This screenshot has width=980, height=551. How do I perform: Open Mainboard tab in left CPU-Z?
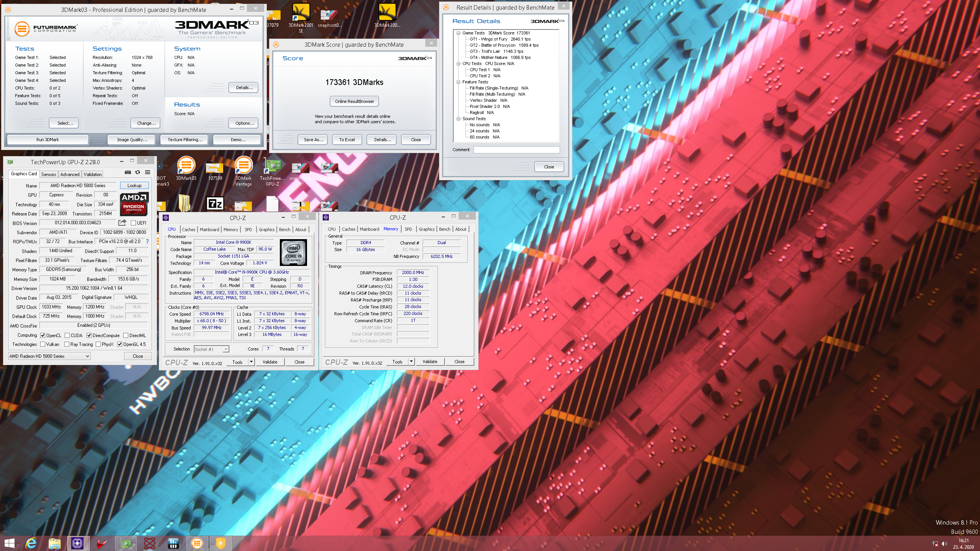tap(209, 230)
